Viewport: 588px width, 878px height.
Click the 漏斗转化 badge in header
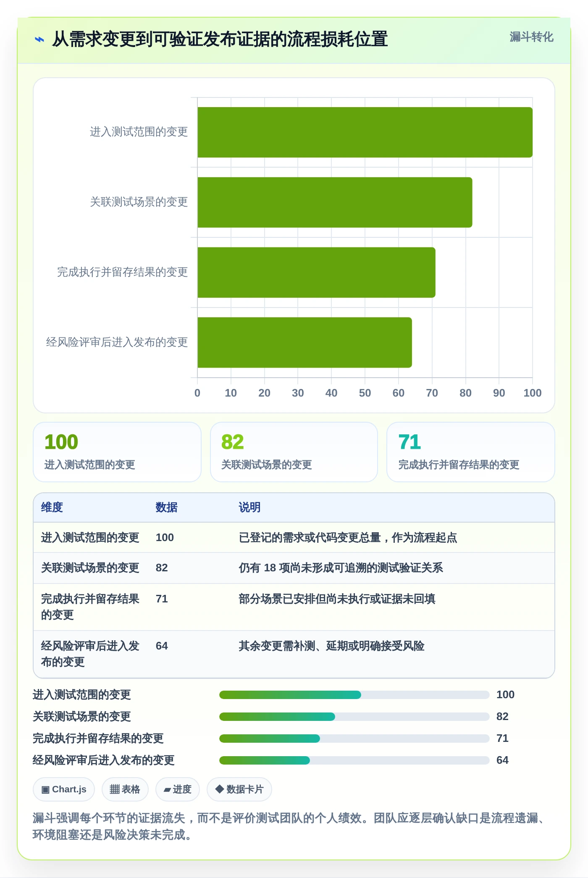[x=531, y=37]
